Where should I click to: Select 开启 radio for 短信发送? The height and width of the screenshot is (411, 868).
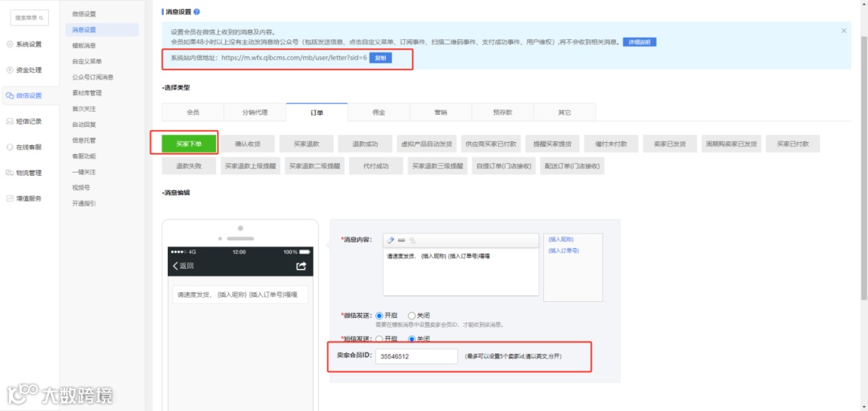coord(379,339)
